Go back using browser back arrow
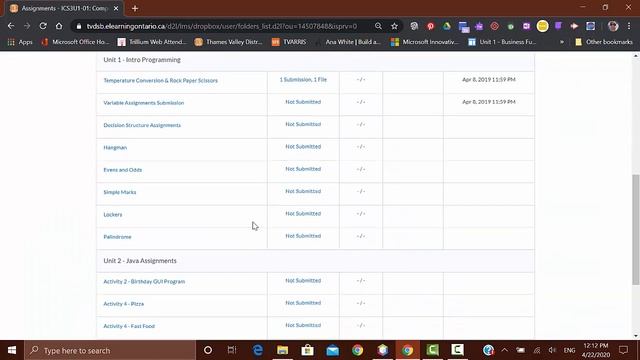The width and height of the screenshot is (640, 360). (x=11, y=26)
